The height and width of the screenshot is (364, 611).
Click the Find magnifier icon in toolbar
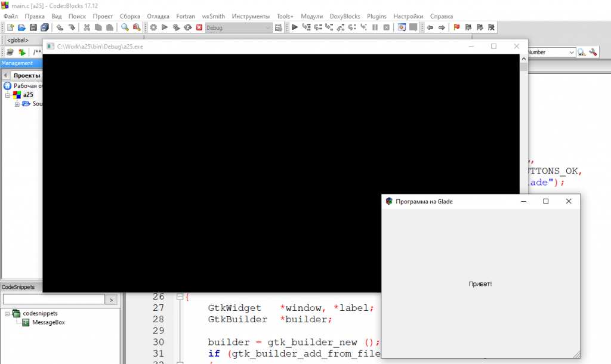point(125,27)
